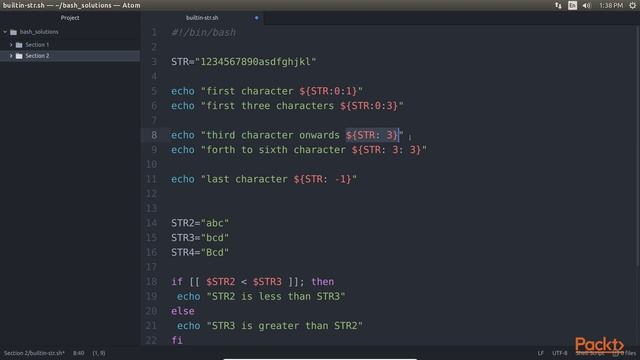Select the bash_solutions folder icon
The width and height of the screenshot is (640, 360).
click(13, 32)
